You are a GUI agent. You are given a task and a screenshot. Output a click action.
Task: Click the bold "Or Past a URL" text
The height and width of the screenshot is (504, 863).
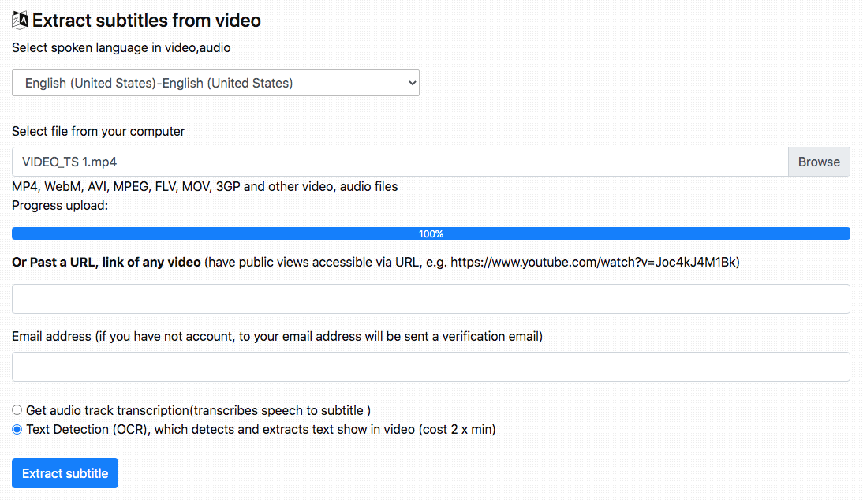click(106, 263)
